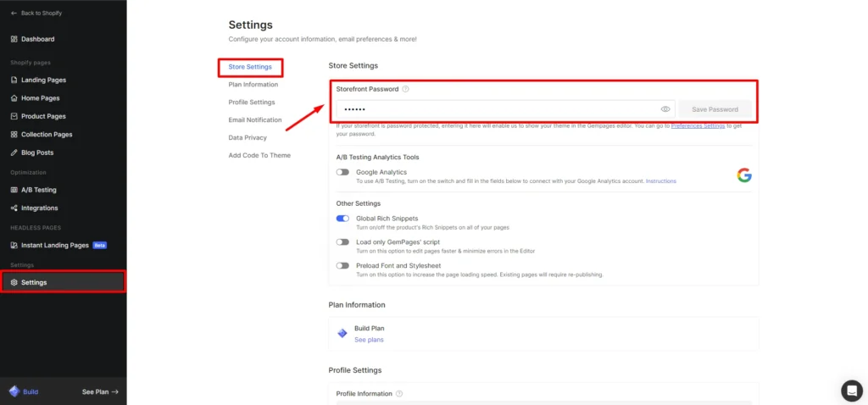Click the A/B Testing icon in sidebar
This screenshot has height=405, width=868.
[x=14, y=190]
